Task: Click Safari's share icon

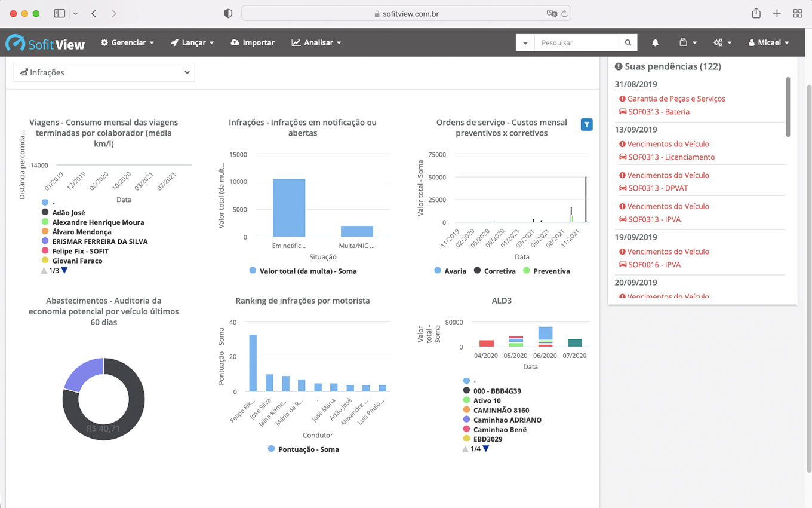Action: point(756,13)
